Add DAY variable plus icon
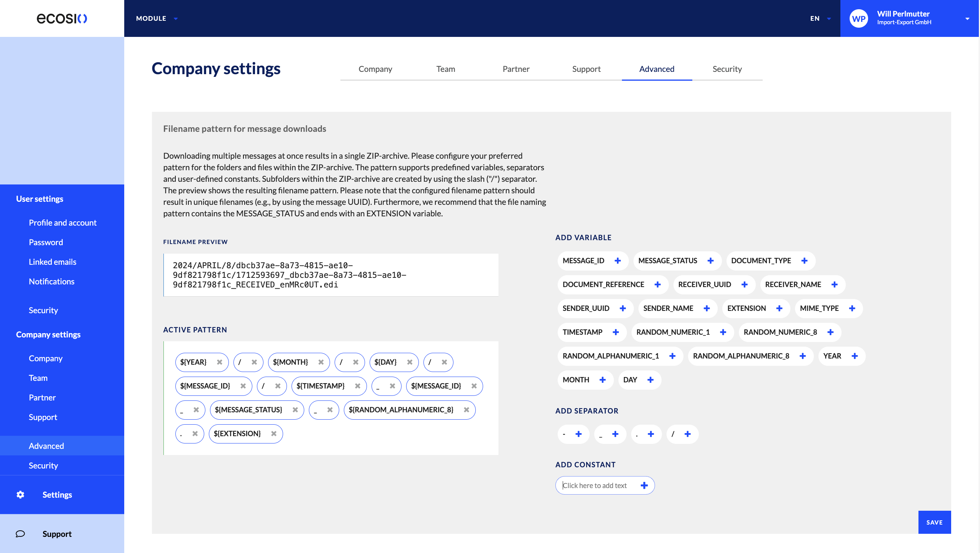The image size is (980, 553). click(x=650, y=380)
